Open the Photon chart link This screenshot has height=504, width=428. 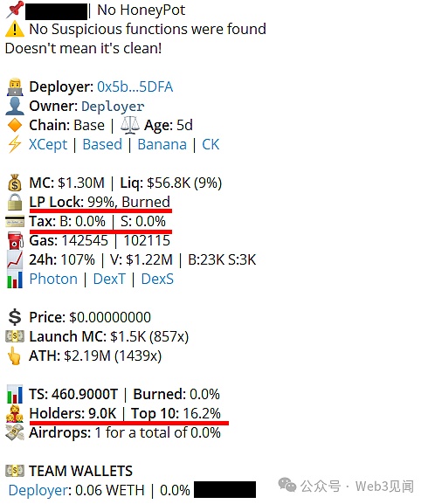click(x=53, y=279)
